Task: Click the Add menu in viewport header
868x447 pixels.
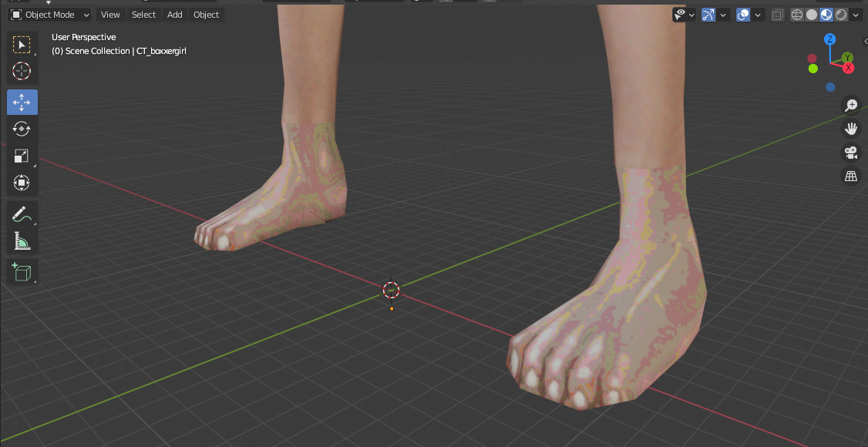Action: click(174, 14)
